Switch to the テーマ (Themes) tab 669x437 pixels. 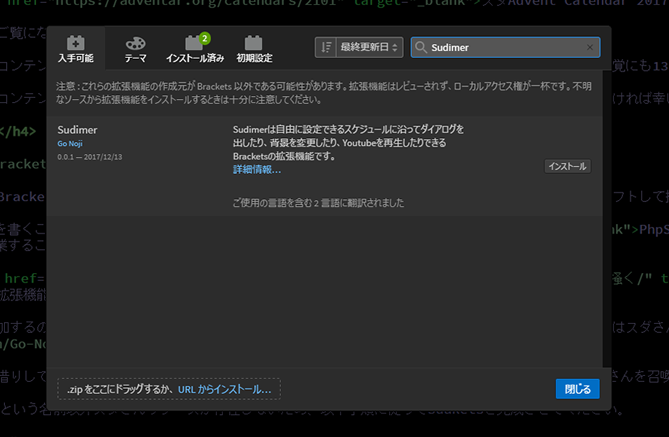pyautogui.click(x=134, y=49)
